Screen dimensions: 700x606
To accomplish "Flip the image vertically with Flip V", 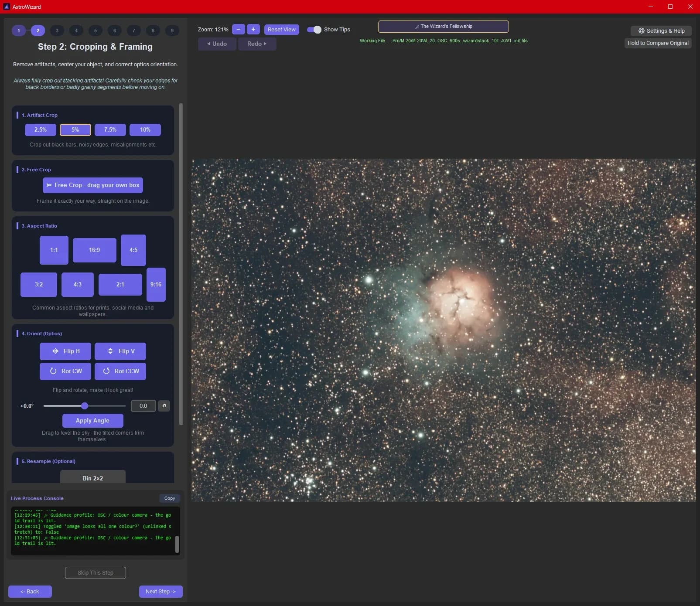I will pyautogui.click(x=120, y=351).
